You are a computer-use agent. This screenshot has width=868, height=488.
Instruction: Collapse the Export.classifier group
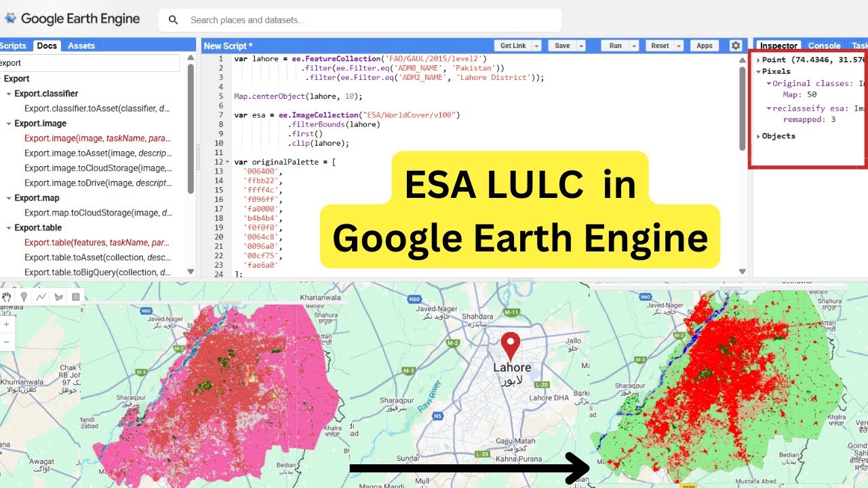coord(9,94)
